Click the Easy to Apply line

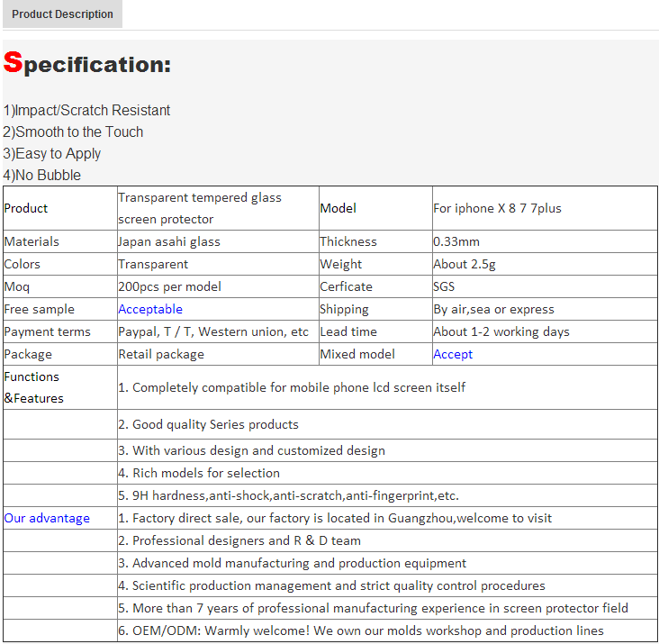(51, 154)
